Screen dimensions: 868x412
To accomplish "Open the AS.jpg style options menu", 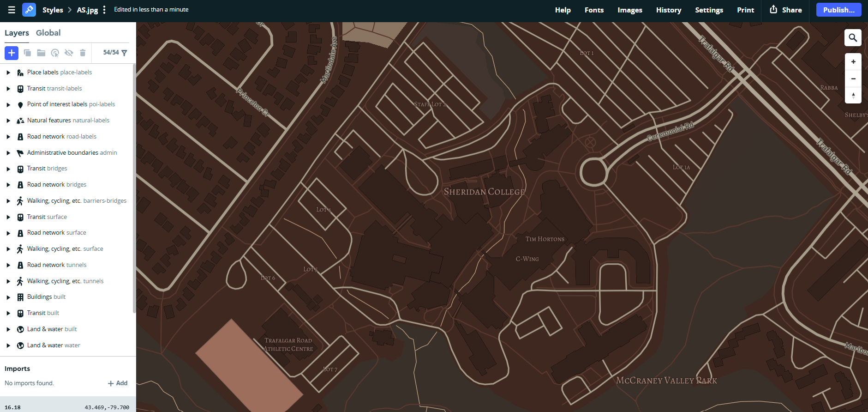I will [x=104, y=10].
